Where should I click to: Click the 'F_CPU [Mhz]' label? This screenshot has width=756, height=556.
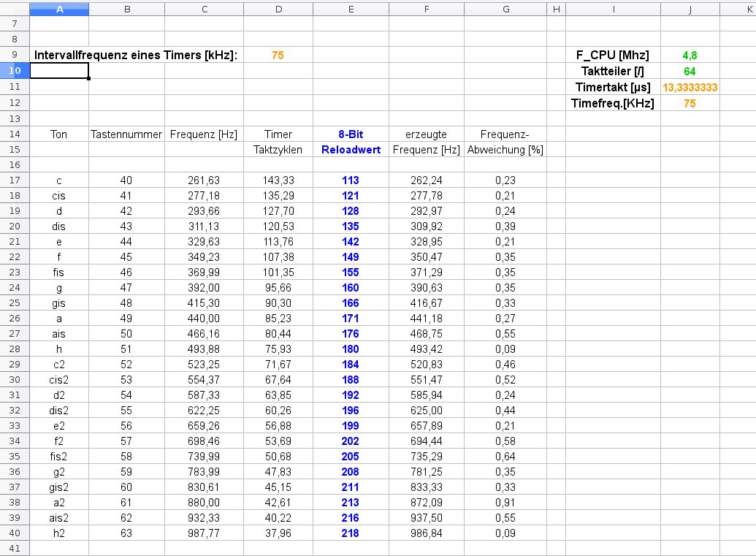[612, 56]
